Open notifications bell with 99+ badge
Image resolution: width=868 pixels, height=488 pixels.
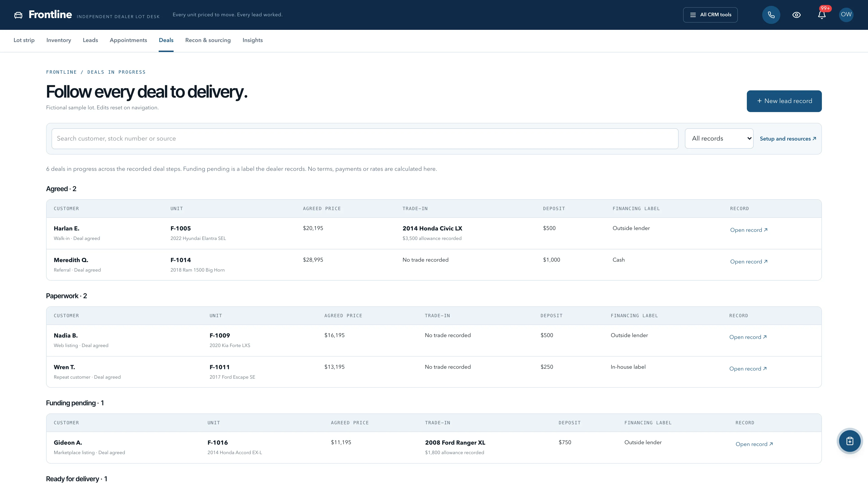tap(821, 15)
